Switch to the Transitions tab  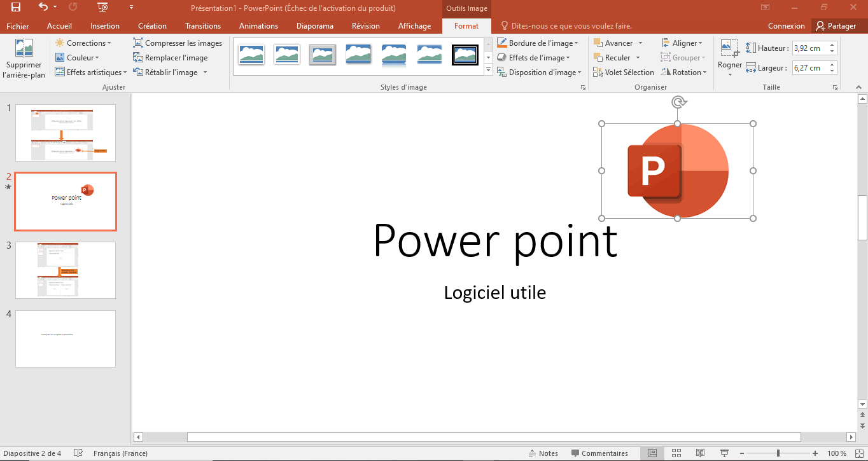tap(203, 26)
